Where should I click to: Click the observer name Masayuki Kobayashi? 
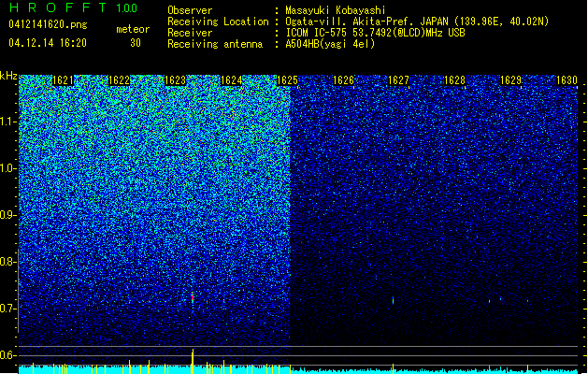336,10
